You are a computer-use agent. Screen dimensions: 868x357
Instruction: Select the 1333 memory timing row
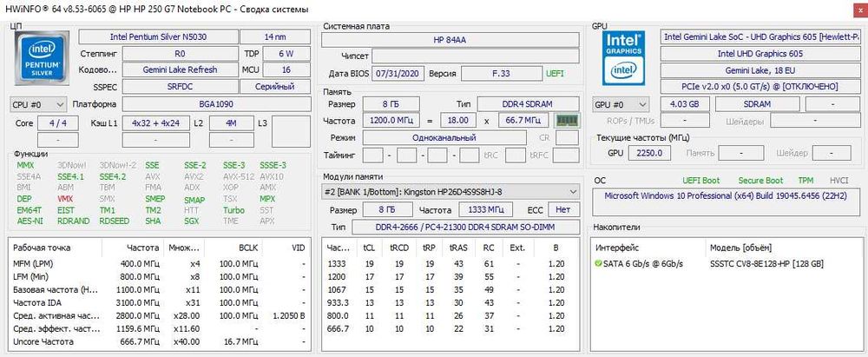click(x=450, y=263)
